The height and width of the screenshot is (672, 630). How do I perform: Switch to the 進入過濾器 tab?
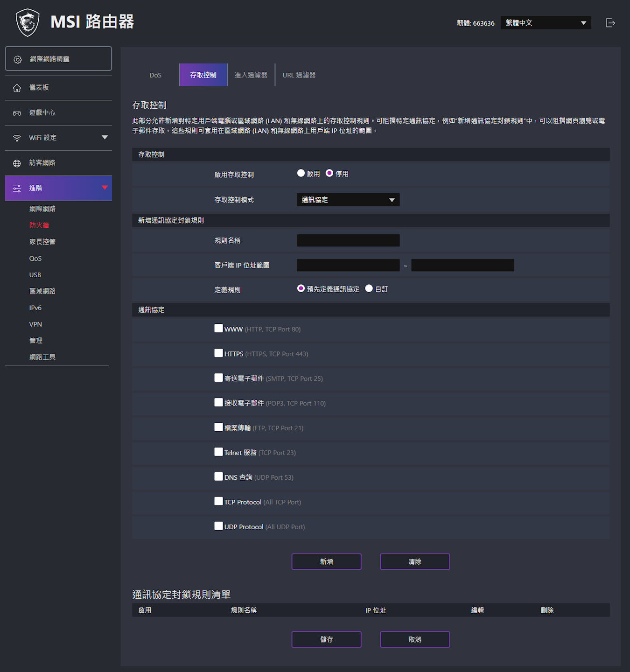click(x=251, y=75)
